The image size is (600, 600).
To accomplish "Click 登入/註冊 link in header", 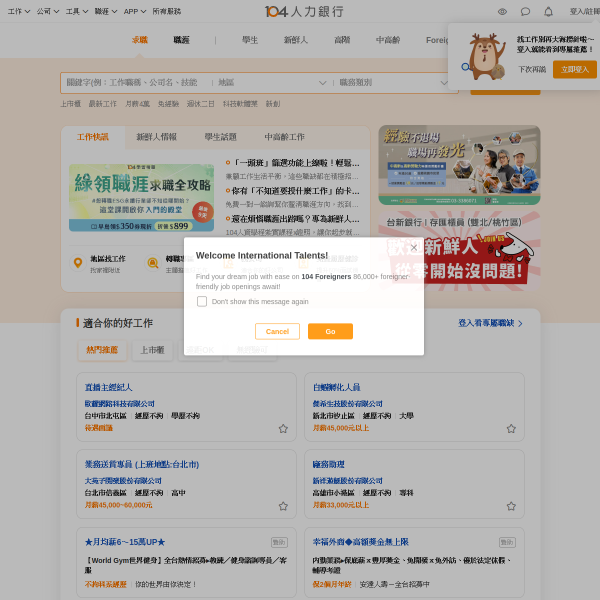I will (585, 11).
